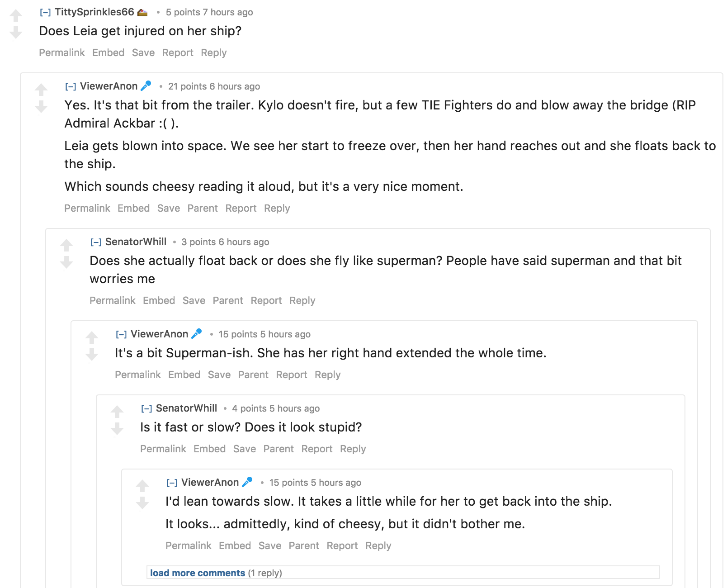
Task: Save ViewerAnon's 'Superman-ish' comment
Action: pyautogui.click(x=219, y=375)
